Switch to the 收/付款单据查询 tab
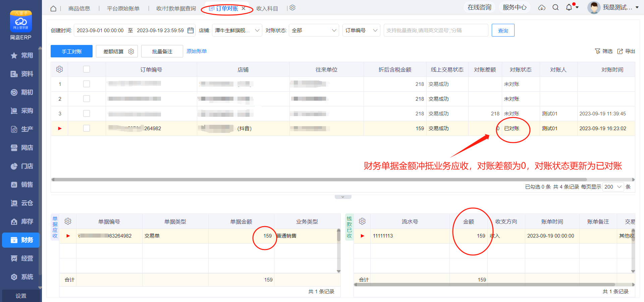644x302 pixels. tap(176, 8)
